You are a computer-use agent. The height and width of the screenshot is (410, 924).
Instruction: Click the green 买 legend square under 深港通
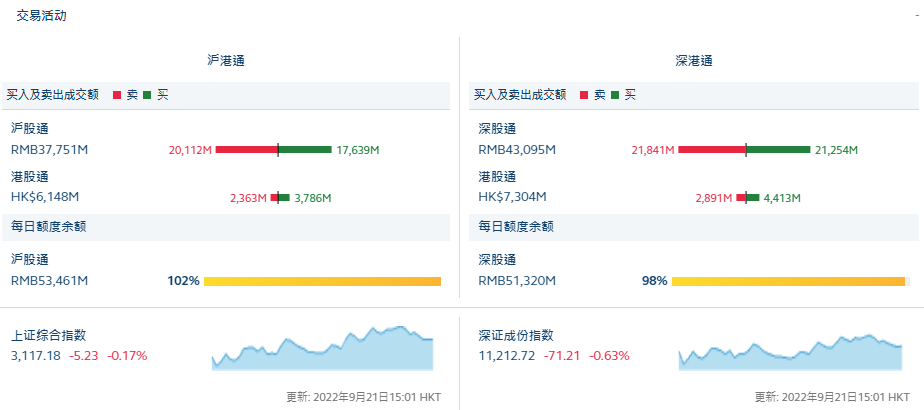coord(614,95)
